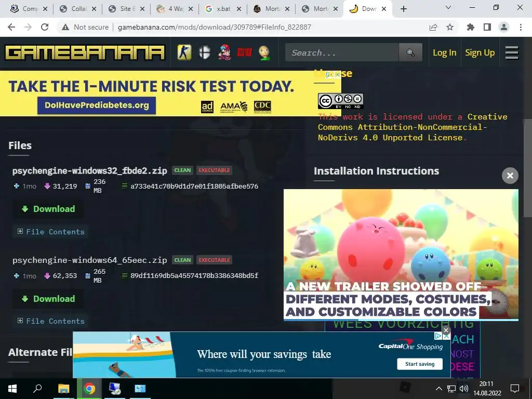The width and height of the screenshot is (532, 399).
Task: Open the Chrome profile avatar
Action: (504, 27)
